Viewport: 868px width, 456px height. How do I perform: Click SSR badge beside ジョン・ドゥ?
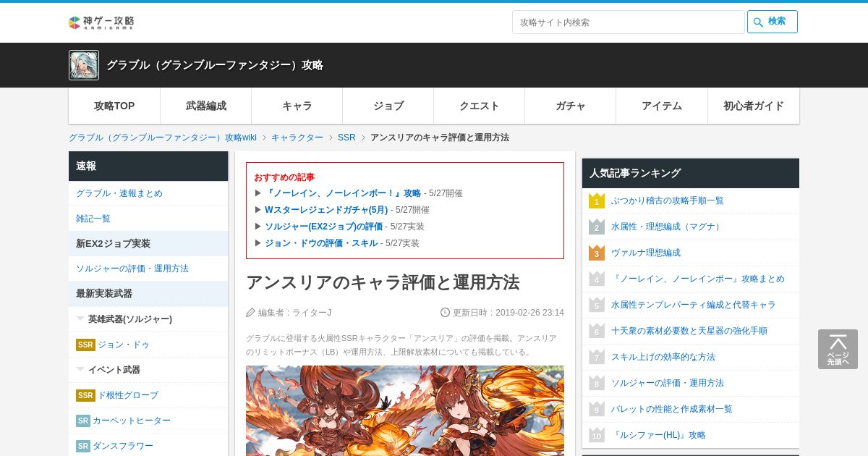tap(85, 345)
